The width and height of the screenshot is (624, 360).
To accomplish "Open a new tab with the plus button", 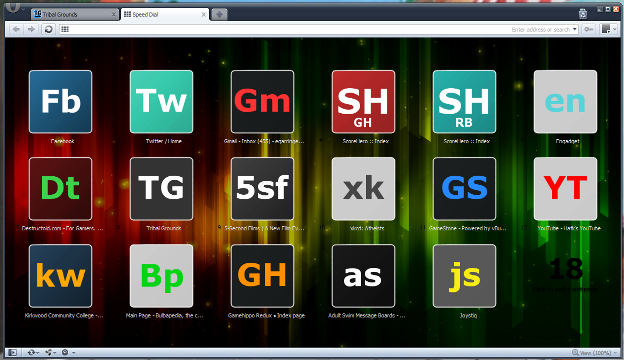I will [x=219, y=14].
